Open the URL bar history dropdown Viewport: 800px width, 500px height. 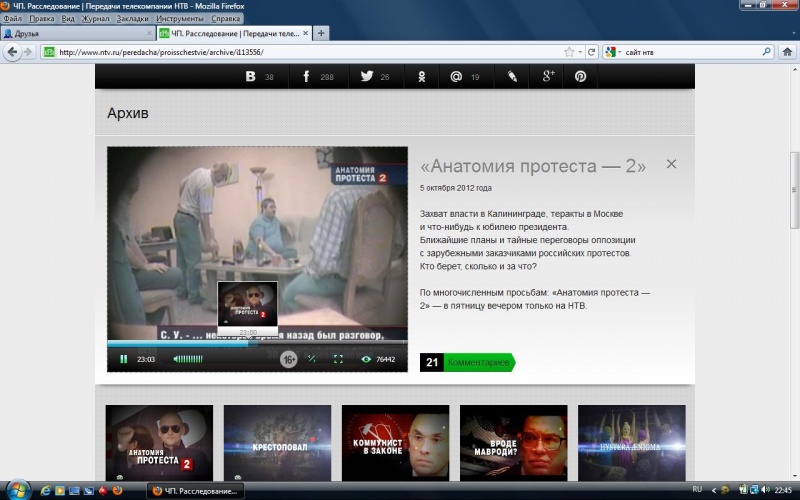pos(580,52)
